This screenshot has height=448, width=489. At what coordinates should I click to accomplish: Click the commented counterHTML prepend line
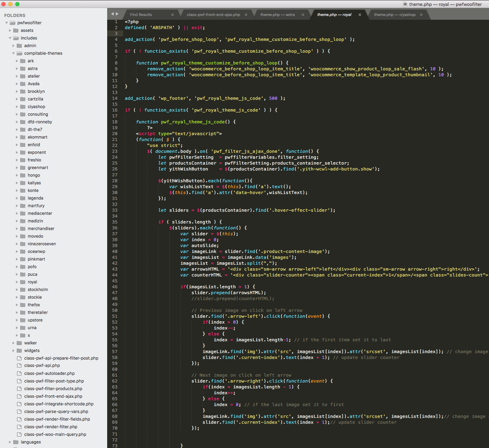233,299
